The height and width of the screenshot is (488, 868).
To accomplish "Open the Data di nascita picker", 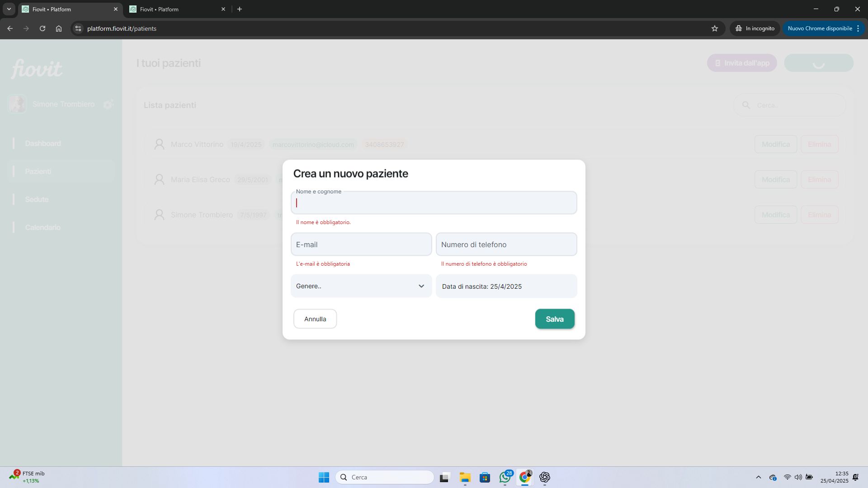I will point(506,286).
